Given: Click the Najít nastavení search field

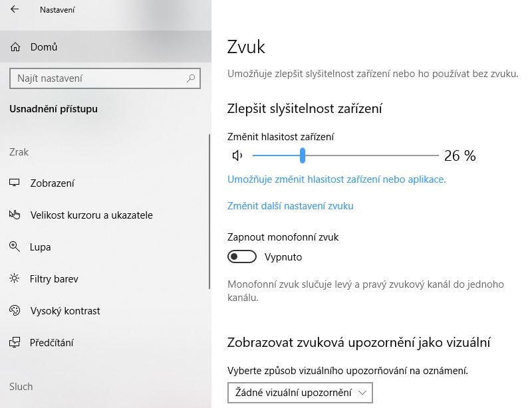Looking at the screenshot, I should coord(105,78).
